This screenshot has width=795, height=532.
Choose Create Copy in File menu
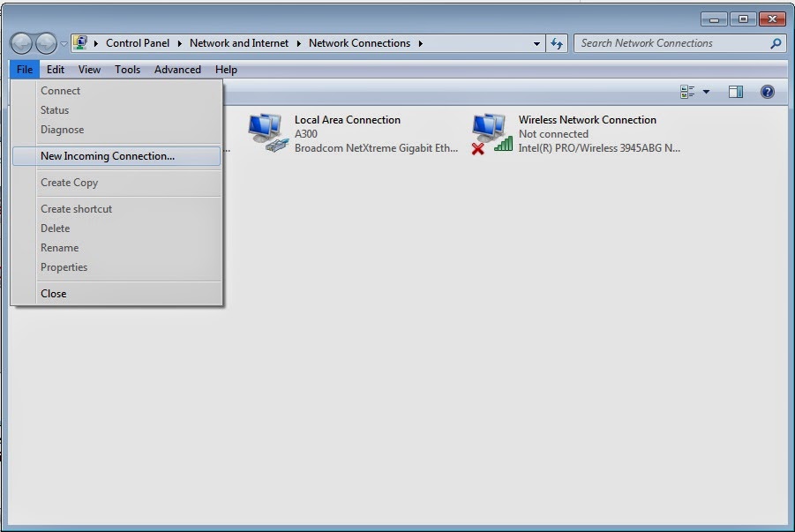116,183
